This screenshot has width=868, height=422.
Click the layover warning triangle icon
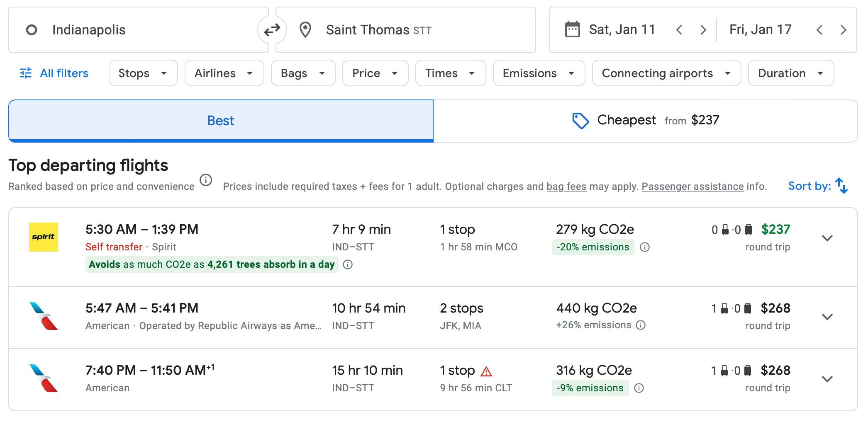(486, 371)
